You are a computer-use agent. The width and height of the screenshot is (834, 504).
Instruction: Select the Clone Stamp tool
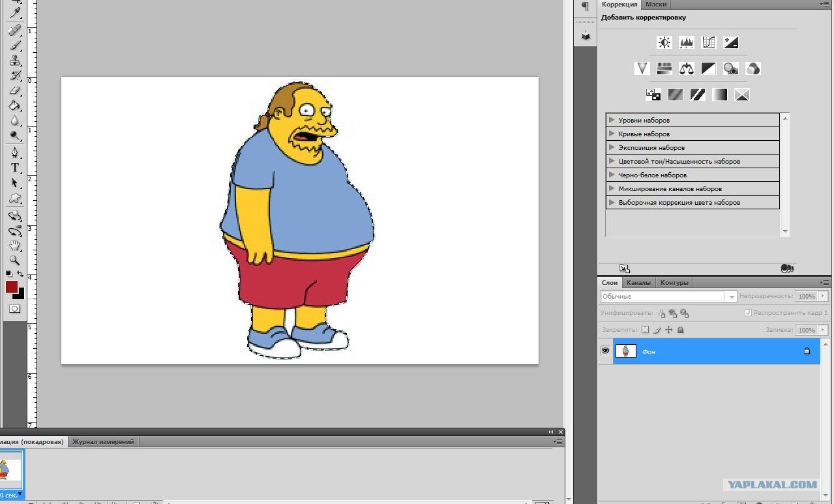click(x=15, y=61)
